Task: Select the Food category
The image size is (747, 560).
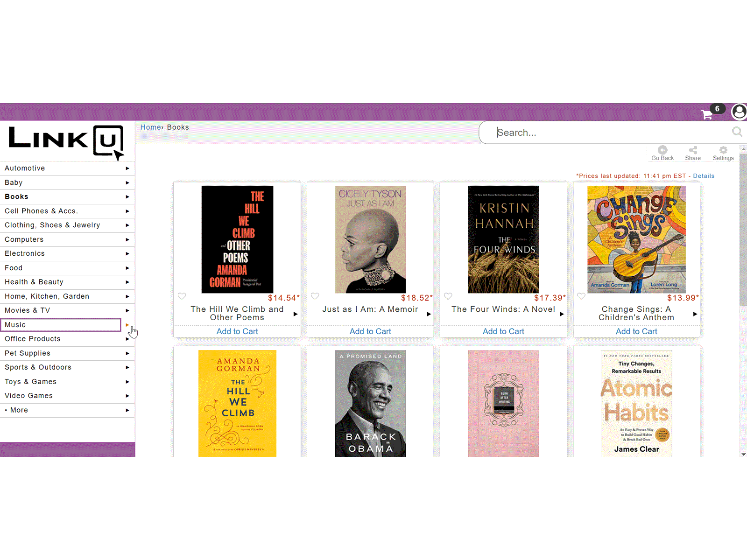Action: (x=14, y=268)
